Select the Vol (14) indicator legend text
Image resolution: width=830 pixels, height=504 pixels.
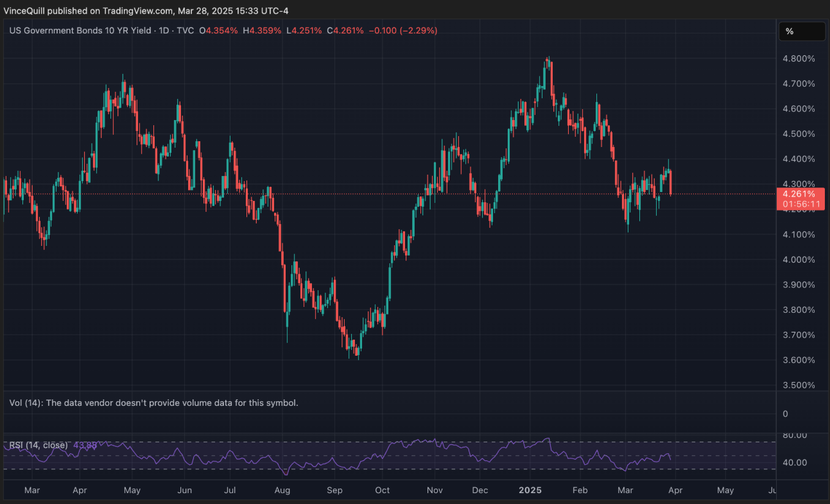click(154, 403)
